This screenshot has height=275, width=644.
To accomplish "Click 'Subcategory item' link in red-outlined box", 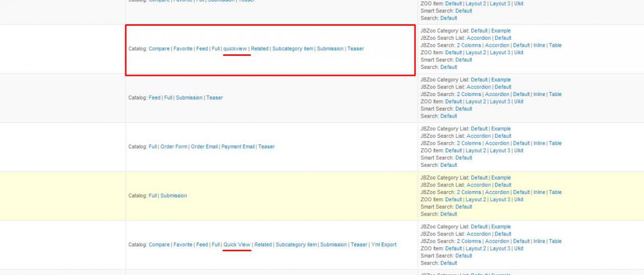I will click(x=293, y=49).
